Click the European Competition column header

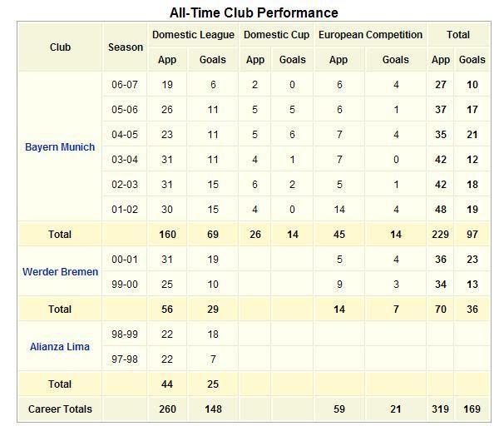tap(370, 35)
